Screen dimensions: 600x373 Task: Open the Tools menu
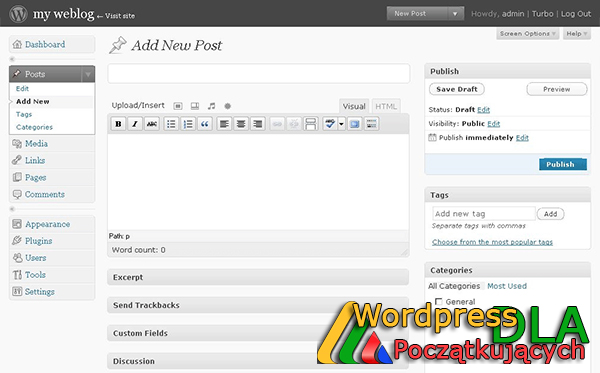[x=52, y=275]
